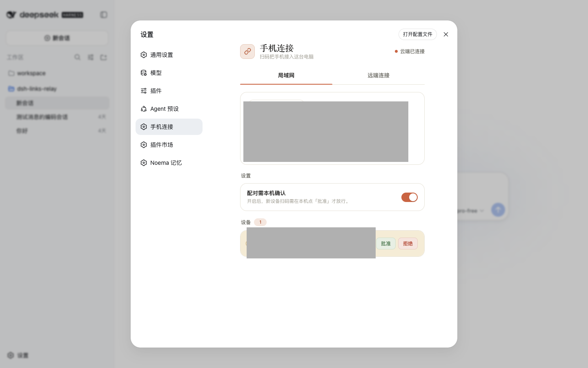
Task: Click the search icon in the 工作区 header
Action: pos(77,57)
